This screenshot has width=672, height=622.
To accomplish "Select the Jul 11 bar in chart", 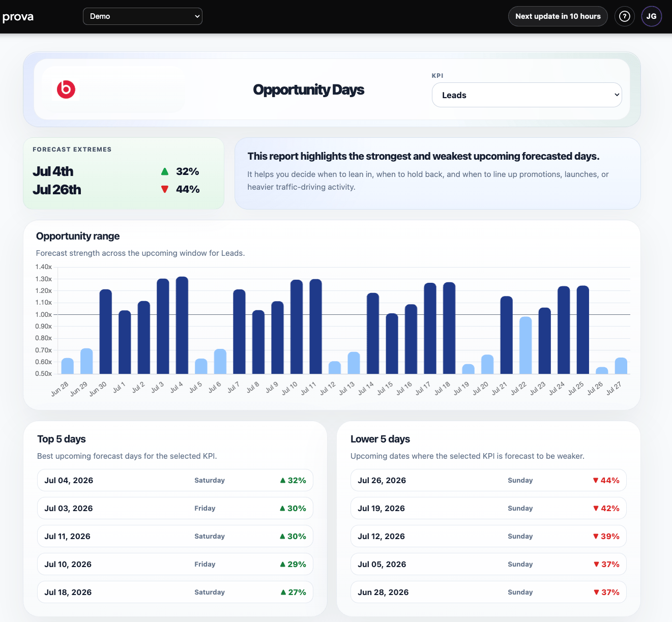I will click(x=316, y=327).
